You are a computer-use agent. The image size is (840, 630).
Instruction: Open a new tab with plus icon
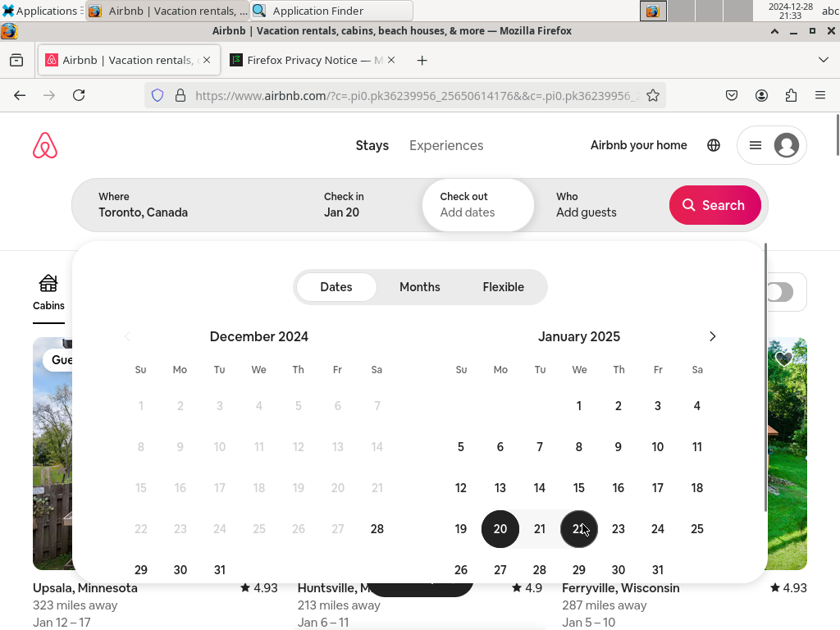pos(422,61)
